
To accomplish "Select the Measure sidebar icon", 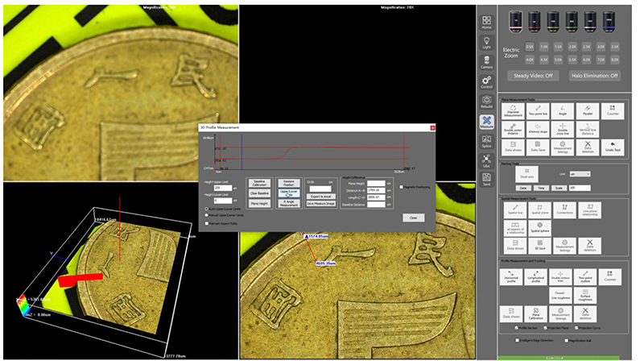I will [x=486, y=122].
